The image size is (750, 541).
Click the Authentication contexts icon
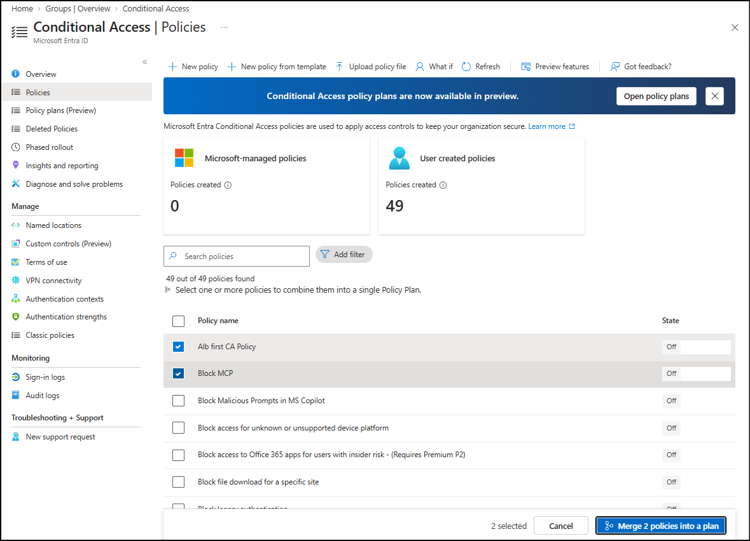point(15,298)
